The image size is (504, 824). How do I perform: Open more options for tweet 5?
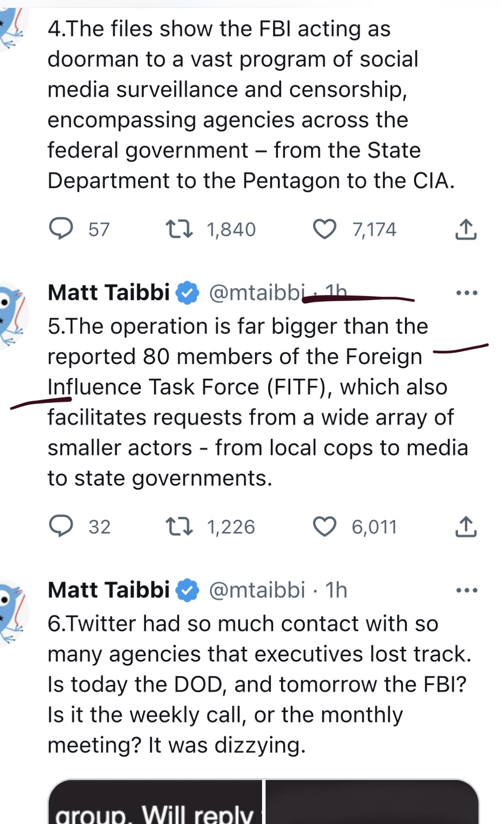tap(467, 293)
